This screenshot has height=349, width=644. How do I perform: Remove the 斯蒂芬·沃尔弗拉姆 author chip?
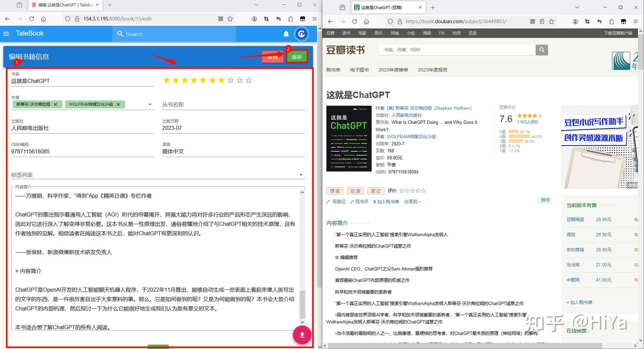pos(55,104)
